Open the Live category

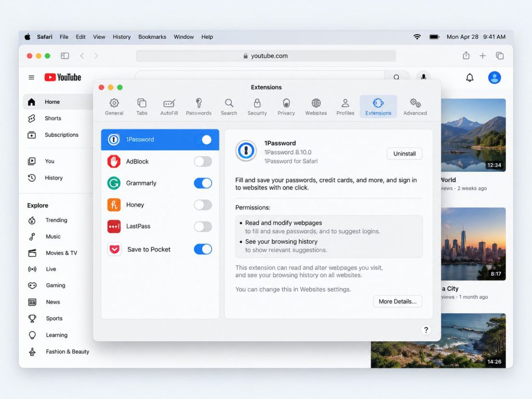[51, 269]
